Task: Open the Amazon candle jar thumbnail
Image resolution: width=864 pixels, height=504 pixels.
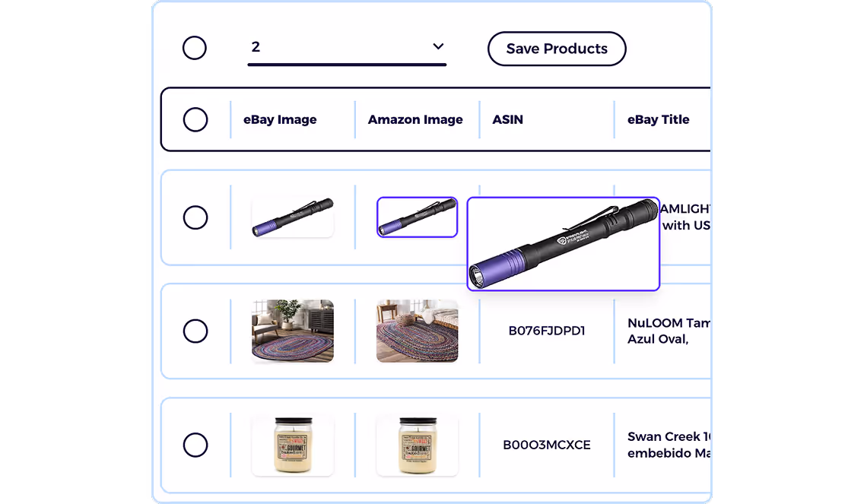Action: (x=417, y=445)
